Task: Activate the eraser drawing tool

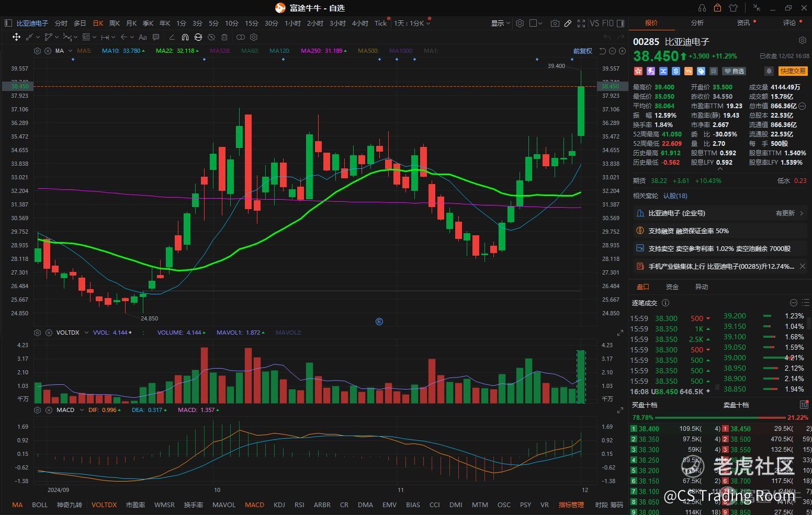Action: pos(172,37)
